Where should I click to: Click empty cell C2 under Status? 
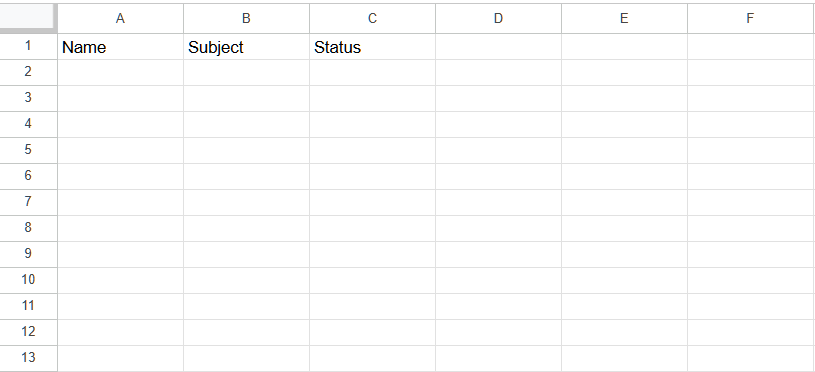pos(372,73)
